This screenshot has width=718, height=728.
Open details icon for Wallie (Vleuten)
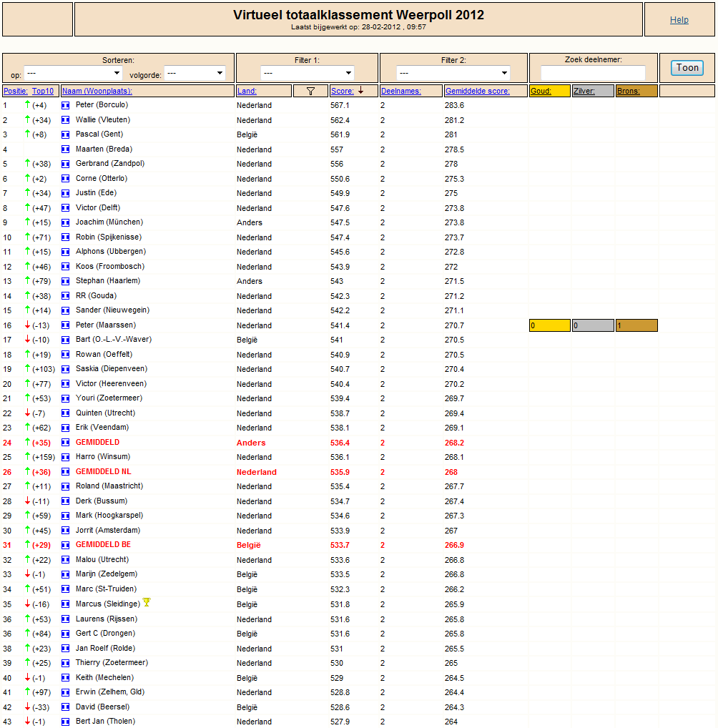[66, 120]
